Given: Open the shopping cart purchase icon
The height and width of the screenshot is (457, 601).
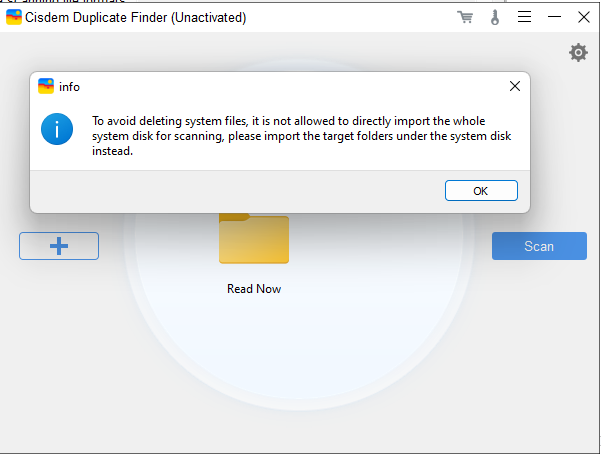Looking at the screenshot, I should click(465, 17).
